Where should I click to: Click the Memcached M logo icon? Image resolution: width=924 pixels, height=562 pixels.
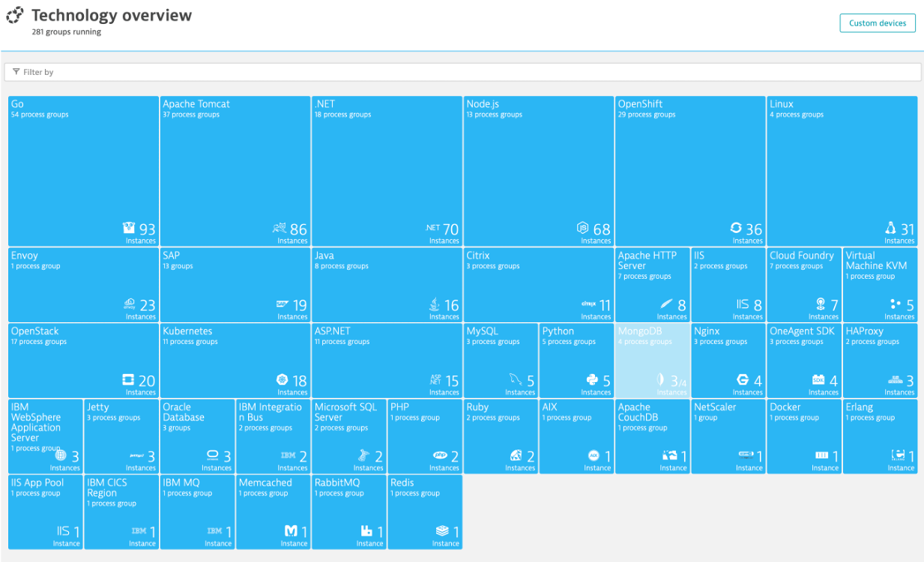(290, 531)
